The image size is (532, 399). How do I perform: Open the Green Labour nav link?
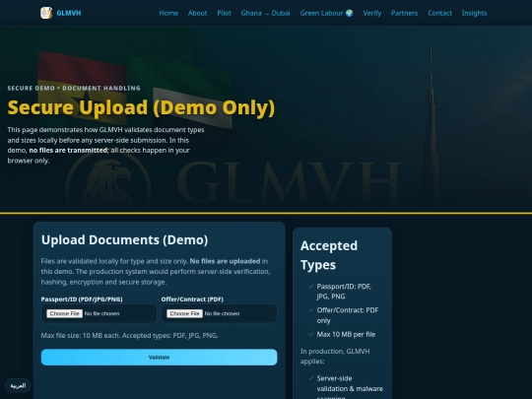326,13
